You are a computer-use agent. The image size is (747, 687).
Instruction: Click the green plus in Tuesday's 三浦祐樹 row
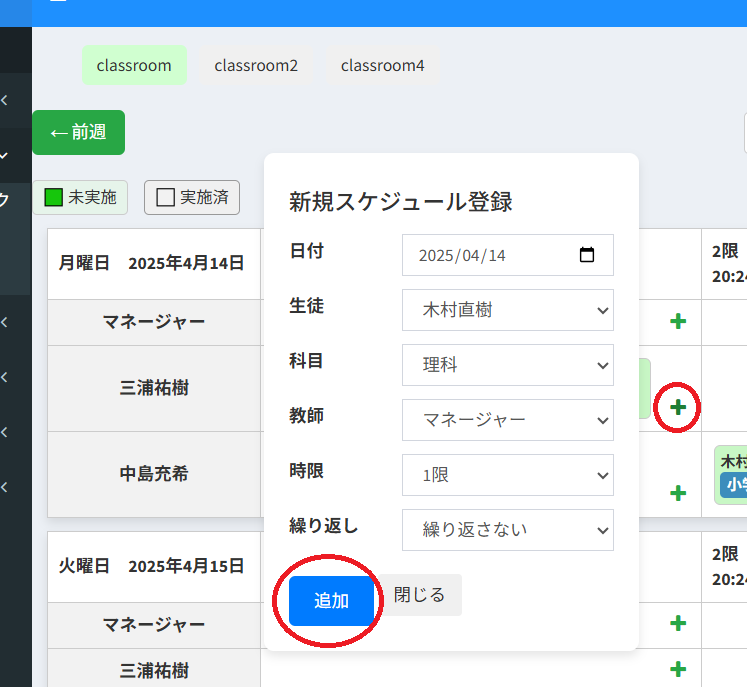(x=677, y=669)
